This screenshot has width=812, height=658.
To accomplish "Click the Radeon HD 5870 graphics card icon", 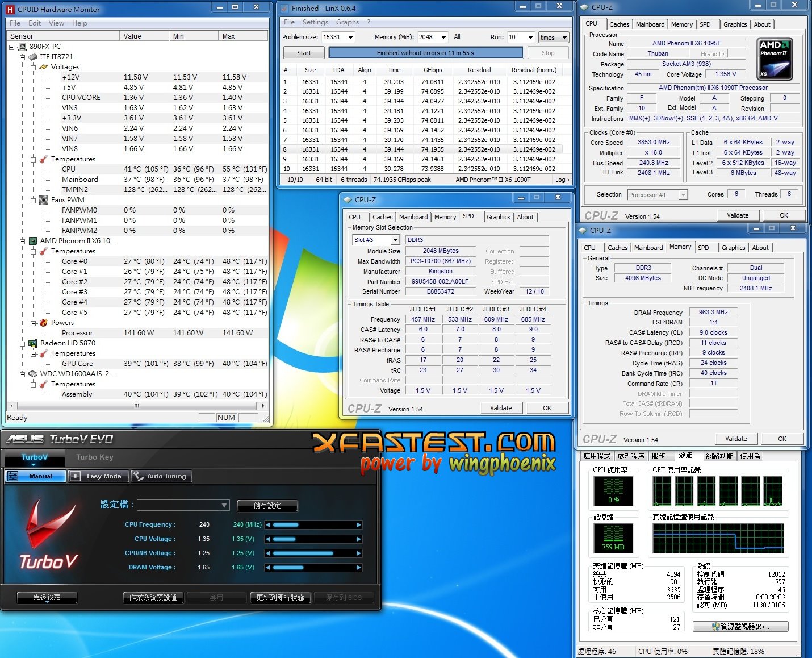I will click(x=33, y=343).
